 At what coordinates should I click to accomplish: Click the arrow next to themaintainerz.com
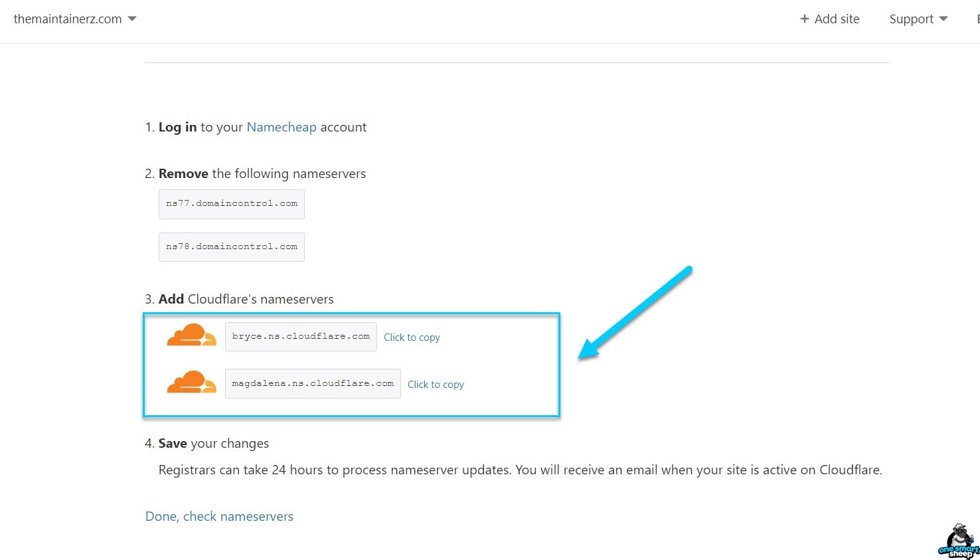click(132, 19)
